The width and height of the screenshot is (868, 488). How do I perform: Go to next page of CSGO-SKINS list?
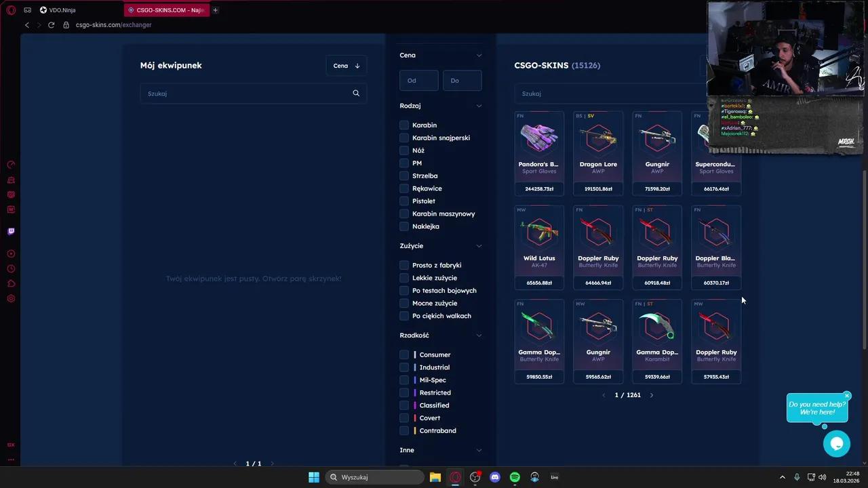pyautogui.click(x=652, y=395)
